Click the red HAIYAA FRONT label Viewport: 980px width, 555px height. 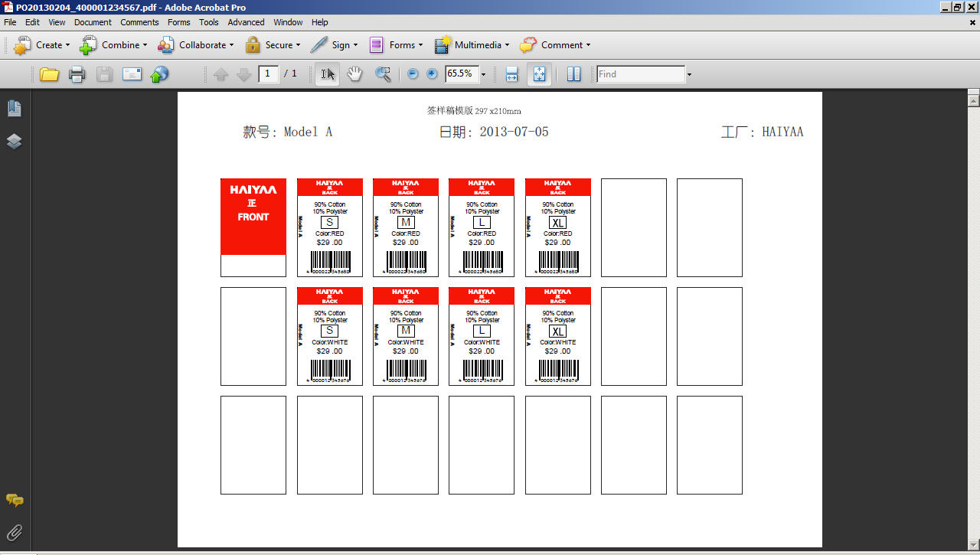pyautogui.click(x=253, y=217)
